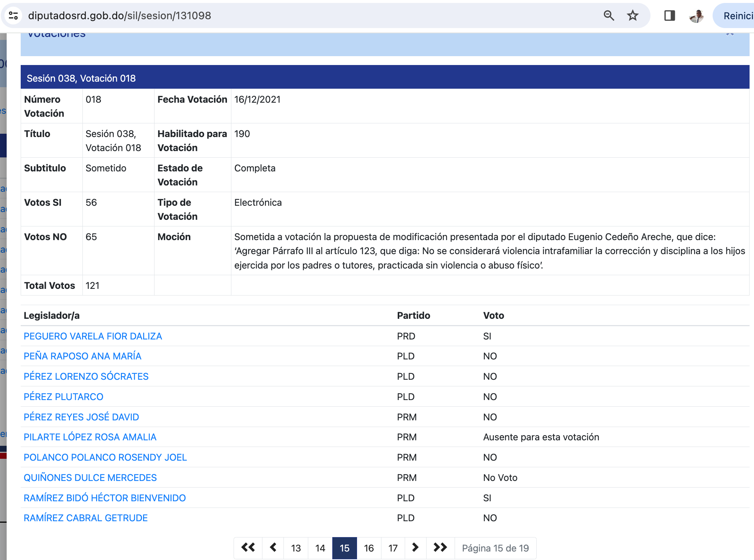Select page 16 in pagination
754x560 pixels.
[369, 548]
